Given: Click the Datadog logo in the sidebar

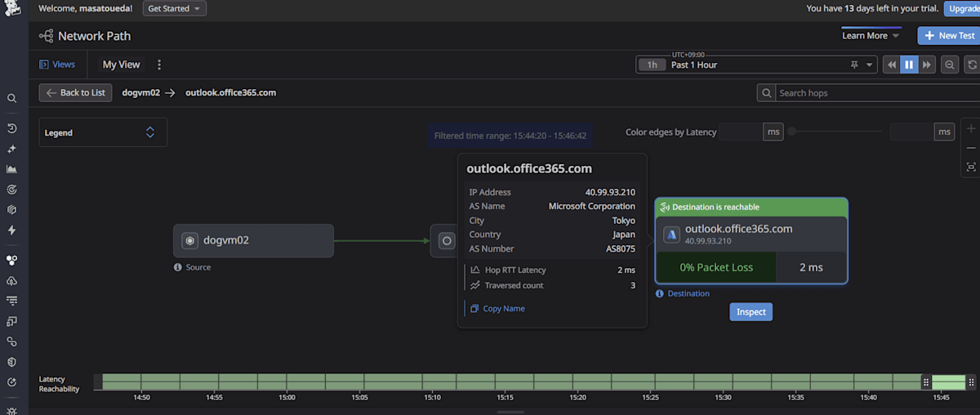Looking at the screenshot, I should [x=11, y=8].
